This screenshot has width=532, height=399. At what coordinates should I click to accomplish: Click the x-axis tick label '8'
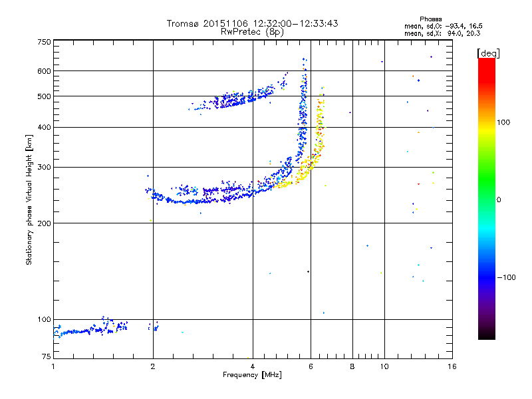[352, 366]
